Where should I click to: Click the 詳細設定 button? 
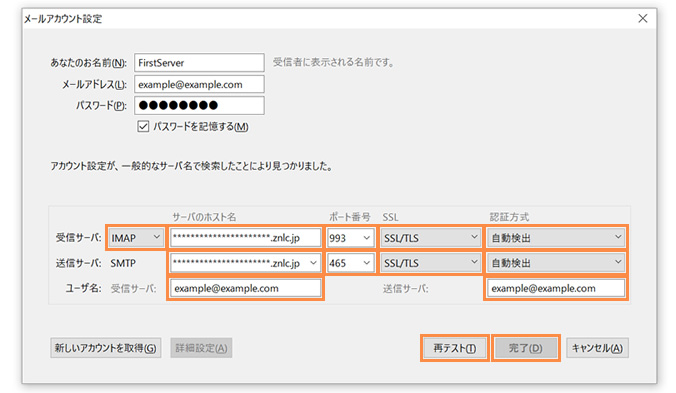coord(201,348)
